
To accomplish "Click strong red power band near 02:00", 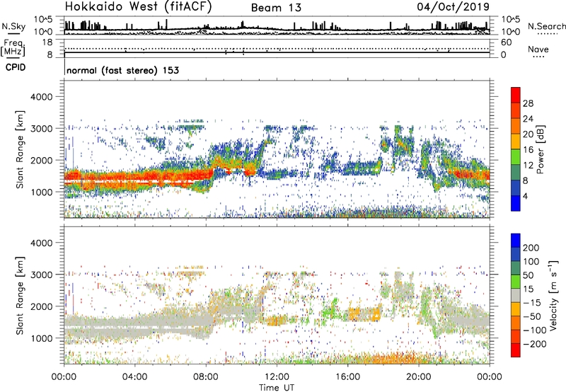I will pos(99,176).
